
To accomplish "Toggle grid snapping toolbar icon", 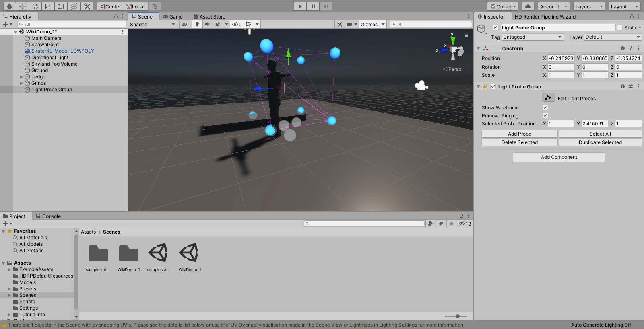I will 155,6.
